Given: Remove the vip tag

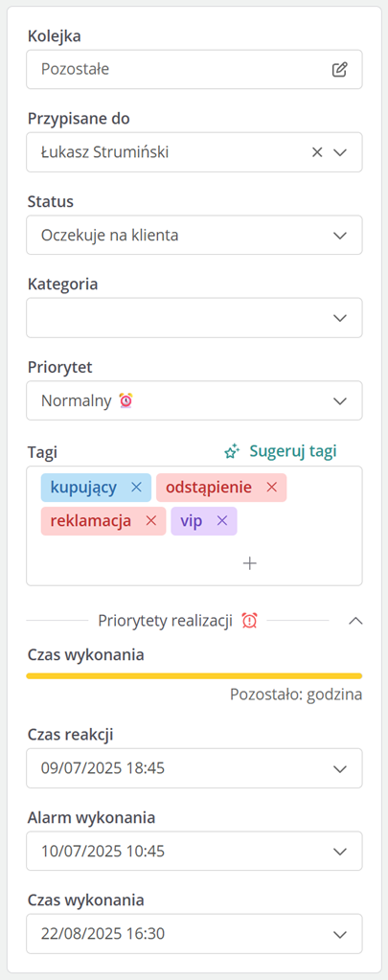Looking at the screenshot, I should coord(222,521).
